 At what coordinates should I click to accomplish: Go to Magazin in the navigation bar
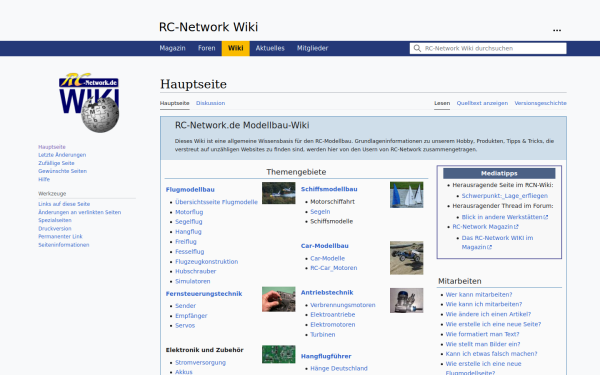172,48
